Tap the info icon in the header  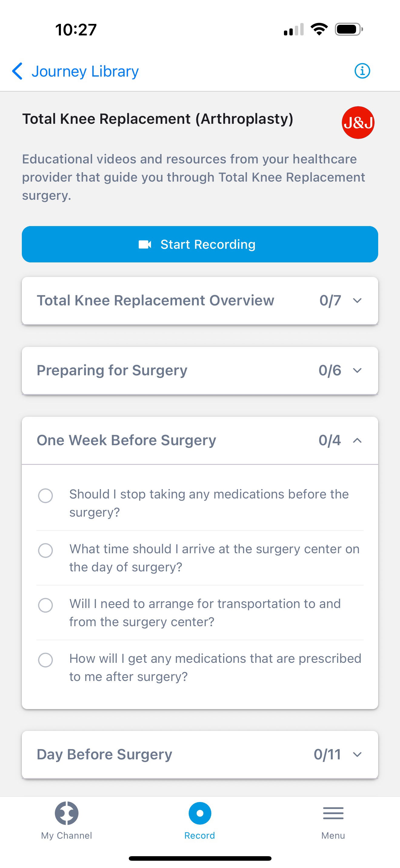click(362, 71)
